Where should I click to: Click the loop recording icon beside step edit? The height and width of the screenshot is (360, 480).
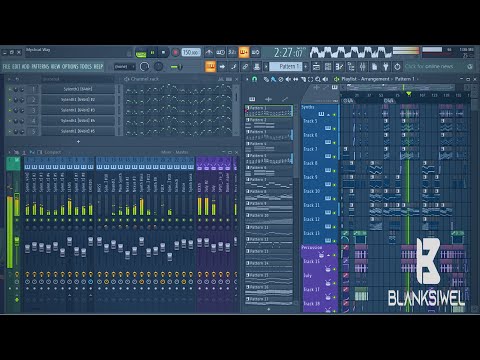(255, 52)
